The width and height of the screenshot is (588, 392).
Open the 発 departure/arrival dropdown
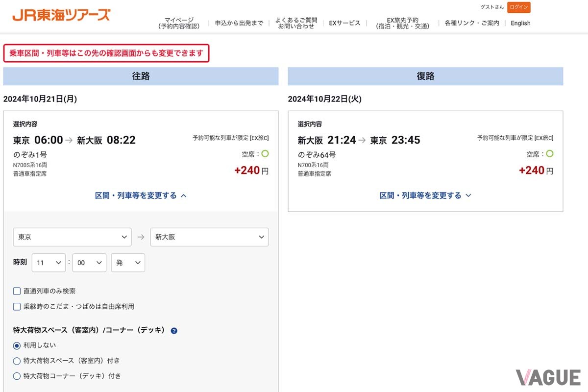point(128,263)
